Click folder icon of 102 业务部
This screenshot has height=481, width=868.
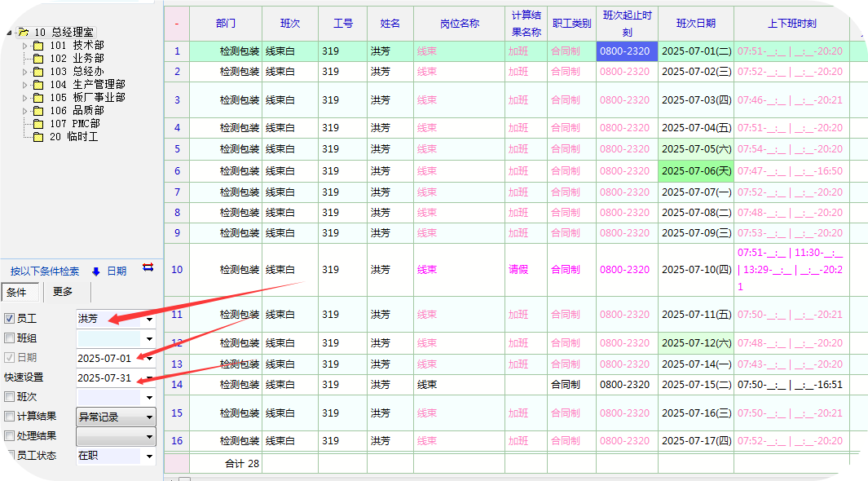point(37,59)
